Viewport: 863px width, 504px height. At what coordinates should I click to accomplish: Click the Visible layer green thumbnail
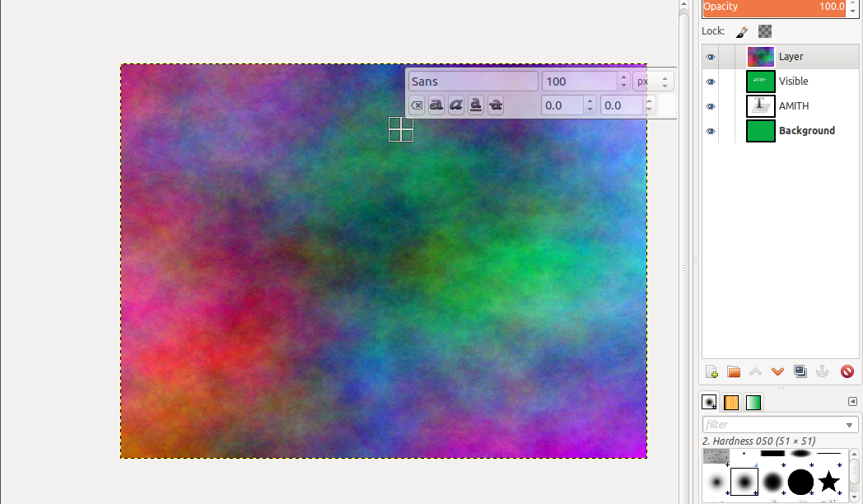click(x=761, y=82)
